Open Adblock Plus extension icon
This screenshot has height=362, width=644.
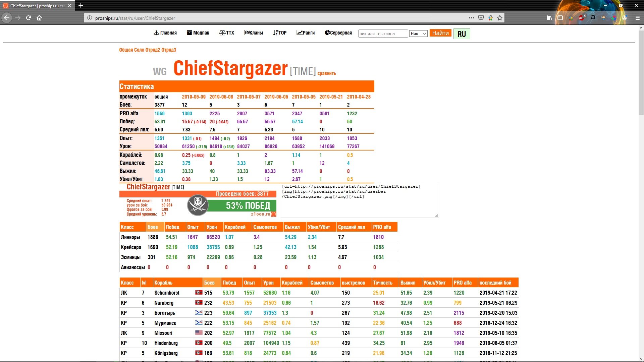pyautogui.click(x=582, y=17)
